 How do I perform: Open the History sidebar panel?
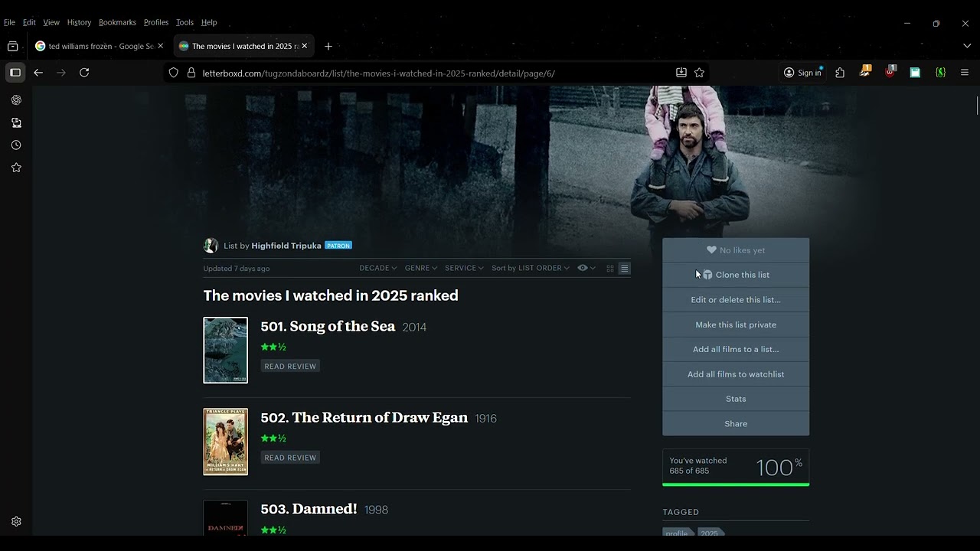click(x=16, y=145)
